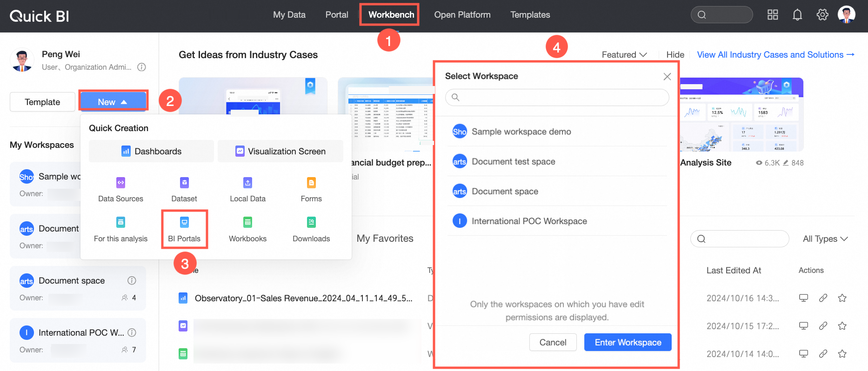The image size is (868, 371).
Task: Create a new Dataset
Action: point(184,190)
